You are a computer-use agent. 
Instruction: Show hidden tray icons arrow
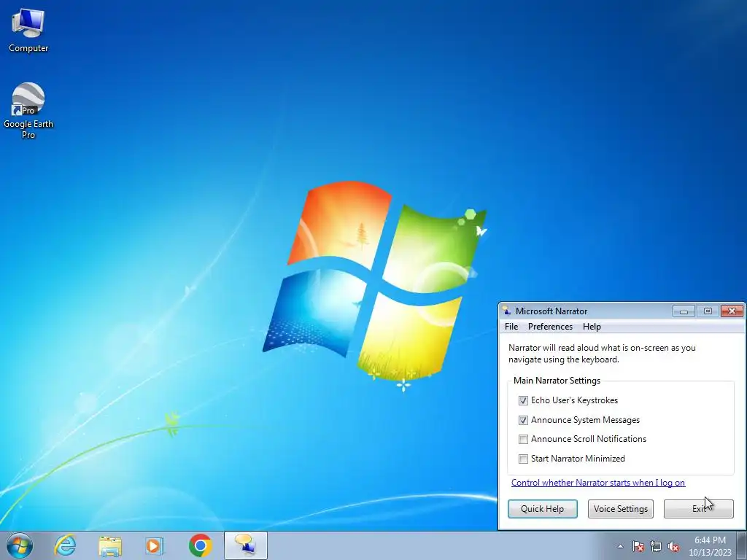coord(620,547)
